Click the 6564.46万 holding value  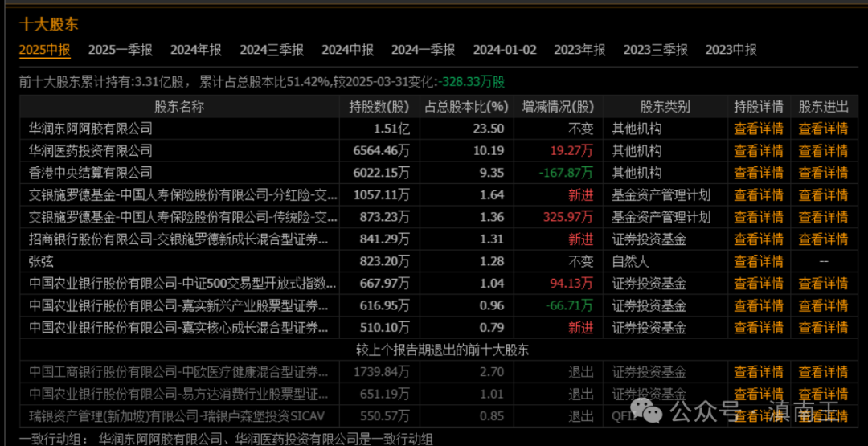click(382, 150)
